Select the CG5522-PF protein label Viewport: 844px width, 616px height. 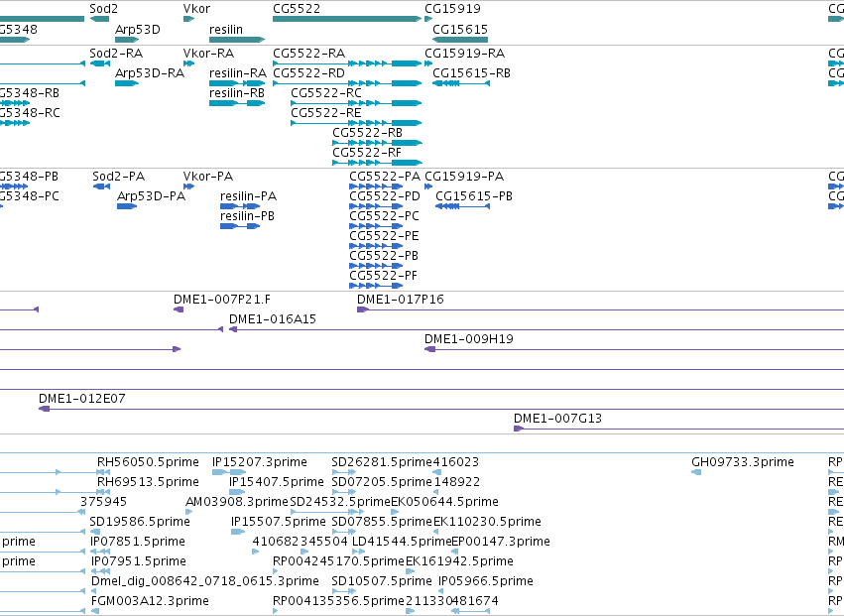383,276
